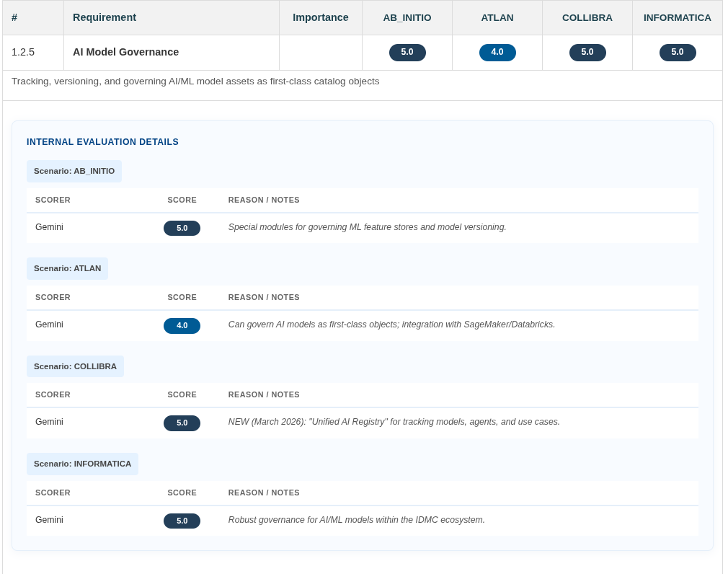Click the Scenario: ATLAN label
This screenshot has height=574, width=728.
(x=67, y=268)
